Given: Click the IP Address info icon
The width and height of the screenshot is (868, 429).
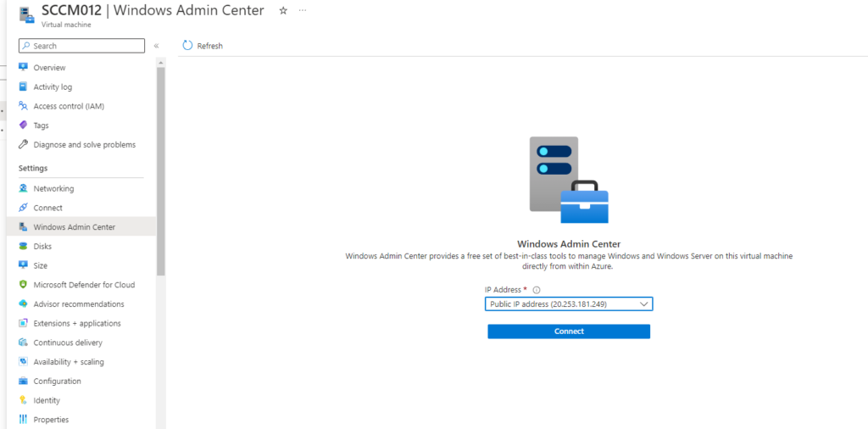Looking at the screenshot, I should [x=537, y=289].
